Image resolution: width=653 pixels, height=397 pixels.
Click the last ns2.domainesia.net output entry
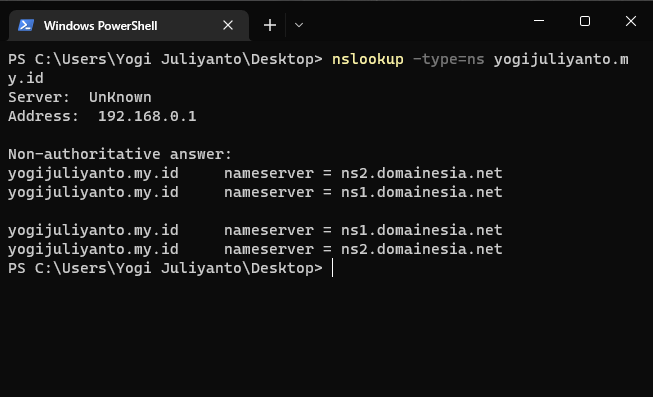(x=421, y=249)
